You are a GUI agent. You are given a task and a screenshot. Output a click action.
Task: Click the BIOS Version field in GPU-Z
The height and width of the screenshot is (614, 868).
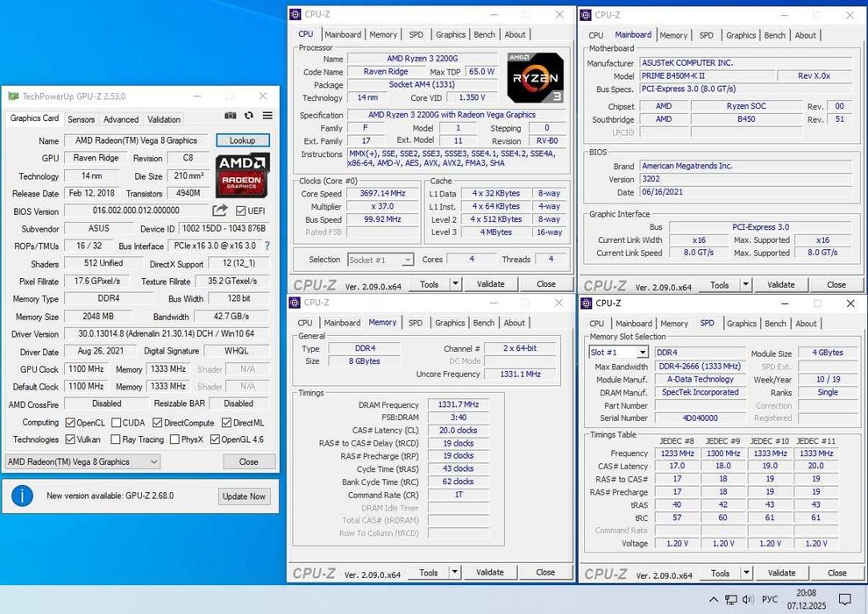(136, 211)
